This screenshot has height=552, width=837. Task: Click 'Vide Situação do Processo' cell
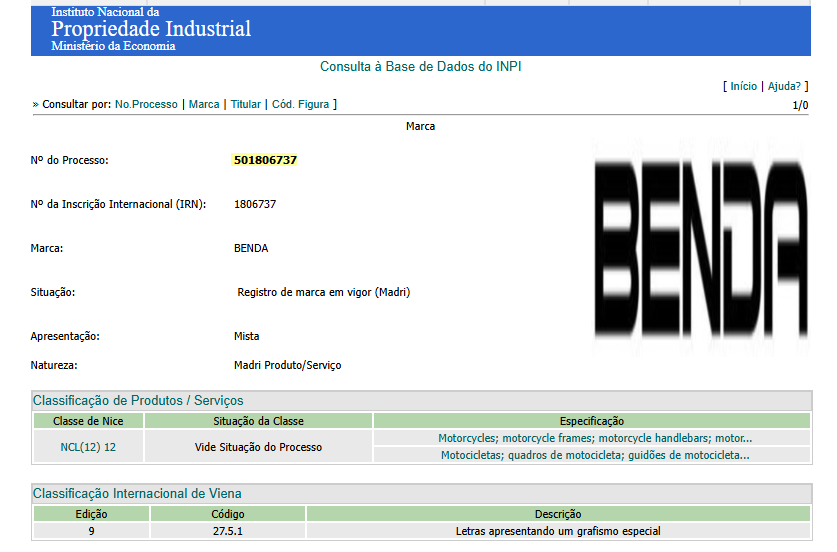[x=258, y=447]
